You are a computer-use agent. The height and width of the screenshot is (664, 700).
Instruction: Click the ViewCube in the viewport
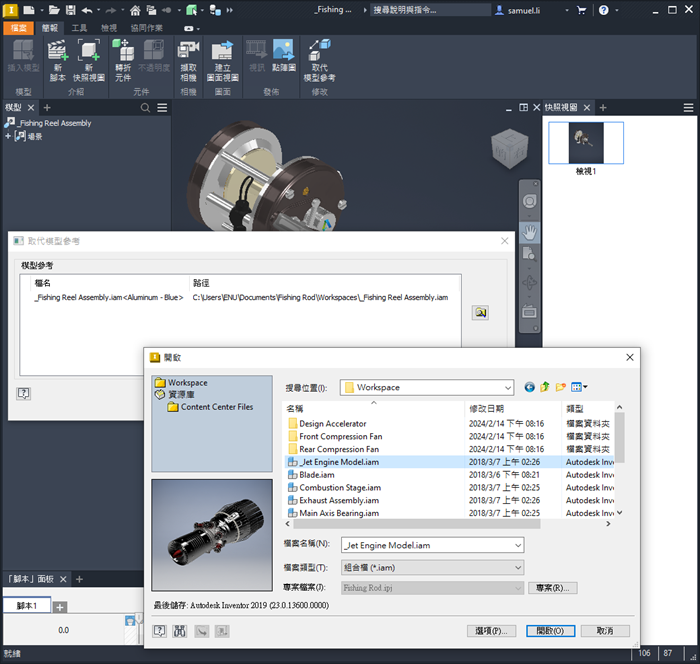tap(509, 149)
